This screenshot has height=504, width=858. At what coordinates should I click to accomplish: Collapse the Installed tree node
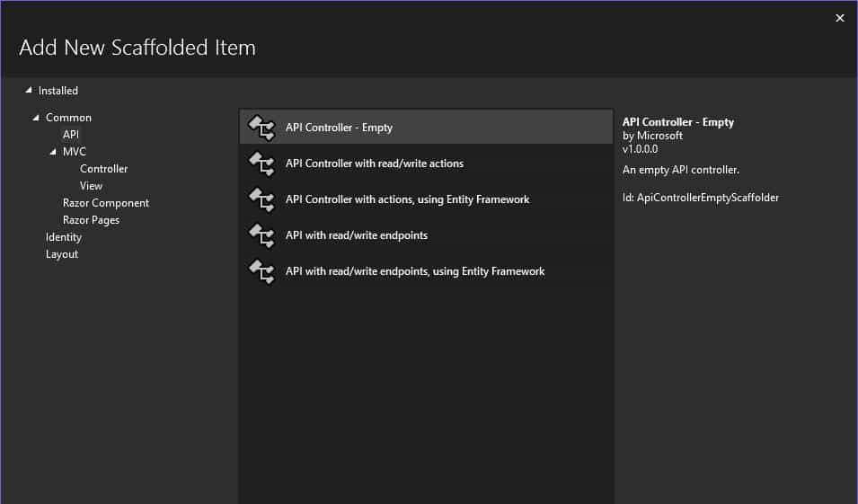29,91
